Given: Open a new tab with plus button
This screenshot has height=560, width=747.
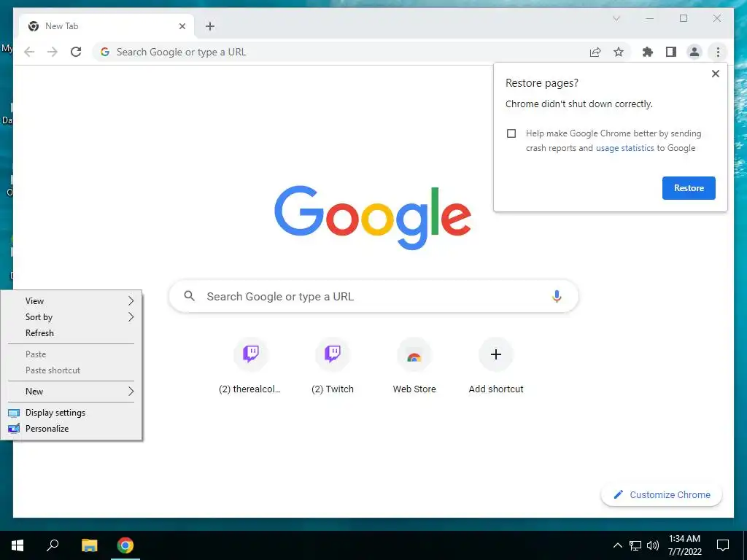Looking at the screenshot, I should [x=210, y=26].
